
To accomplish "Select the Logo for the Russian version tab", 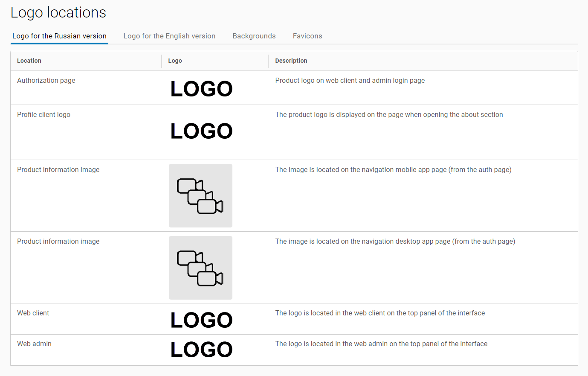I will [x=59, y=36].
